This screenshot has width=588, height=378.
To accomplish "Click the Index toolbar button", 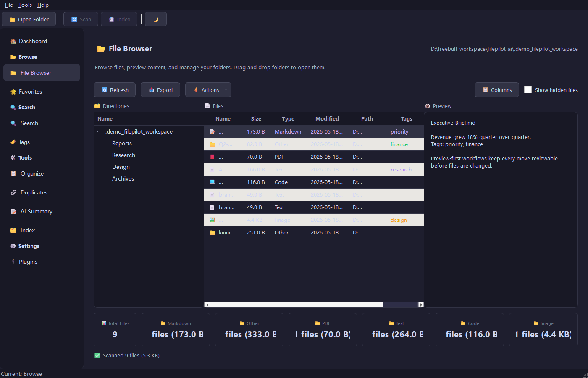I will tap(119, 19).
